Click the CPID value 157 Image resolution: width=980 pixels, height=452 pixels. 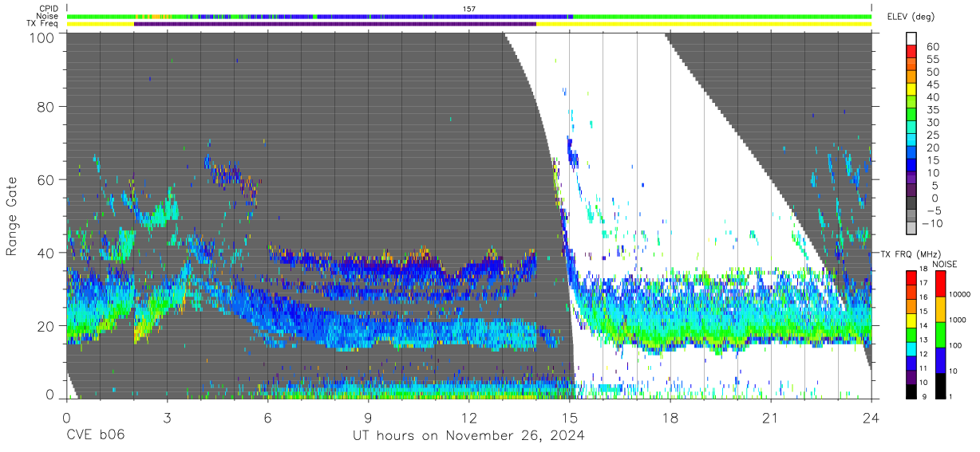[469, 9]
